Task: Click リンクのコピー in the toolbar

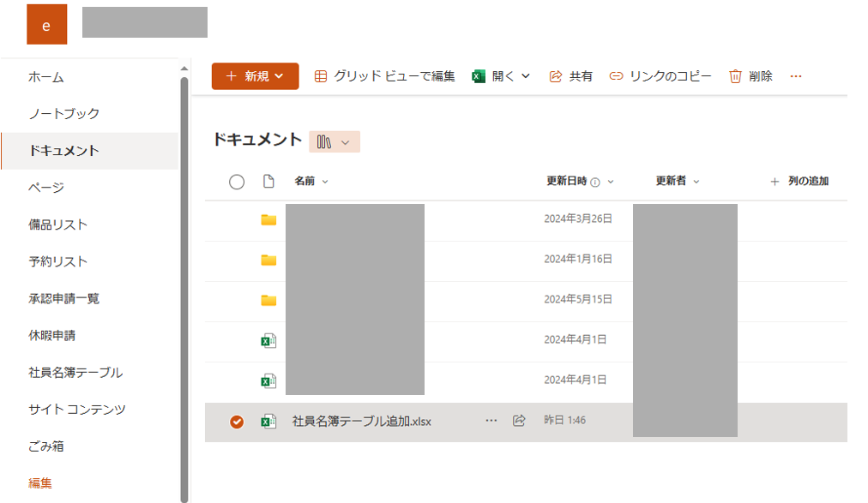Action: click(660, 76)
